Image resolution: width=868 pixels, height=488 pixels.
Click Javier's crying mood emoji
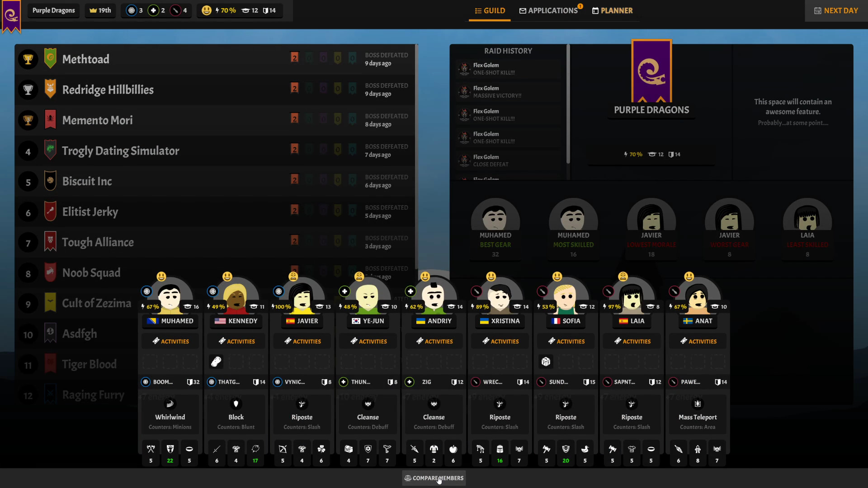(x=293, y=276)
